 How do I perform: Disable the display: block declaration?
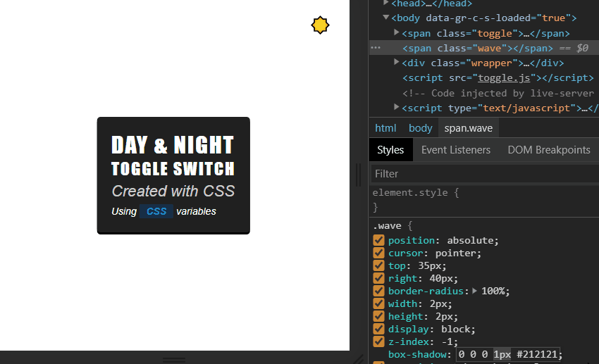pos(378,329)
